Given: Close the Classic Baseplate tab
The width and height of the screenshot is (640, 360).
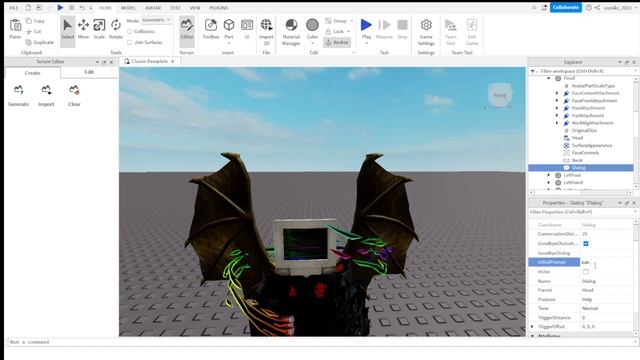Looking at the screenshot, I should point(173,61).
